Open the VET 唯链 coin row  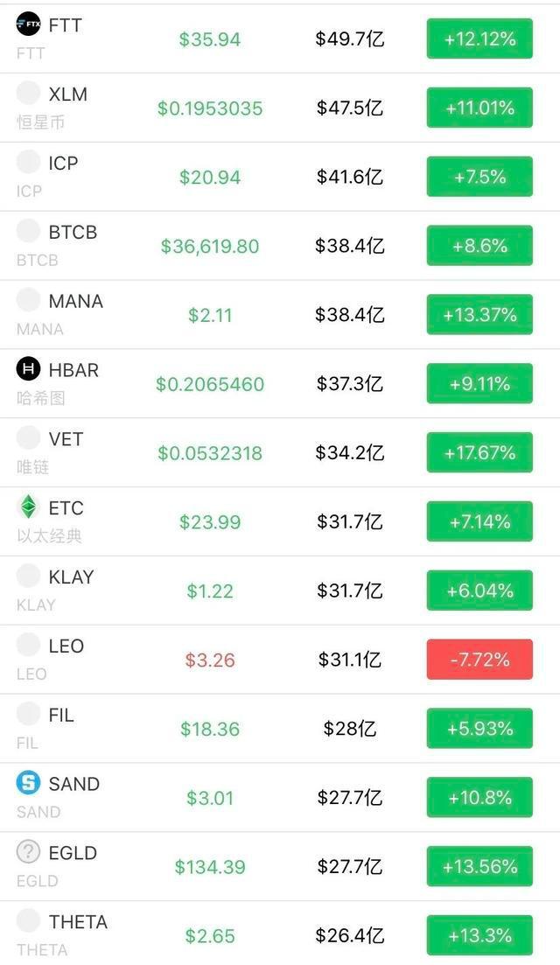click(280, 452)
